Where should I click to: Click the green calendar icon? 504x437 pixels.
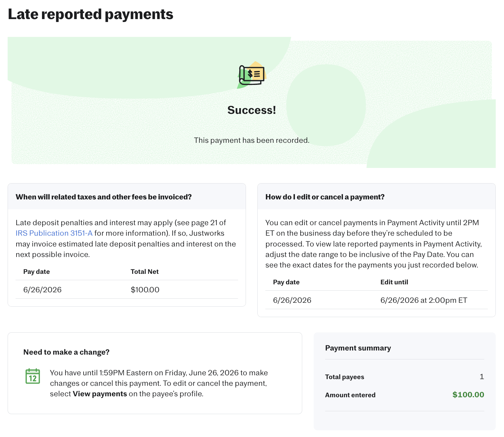click(33, 376)
